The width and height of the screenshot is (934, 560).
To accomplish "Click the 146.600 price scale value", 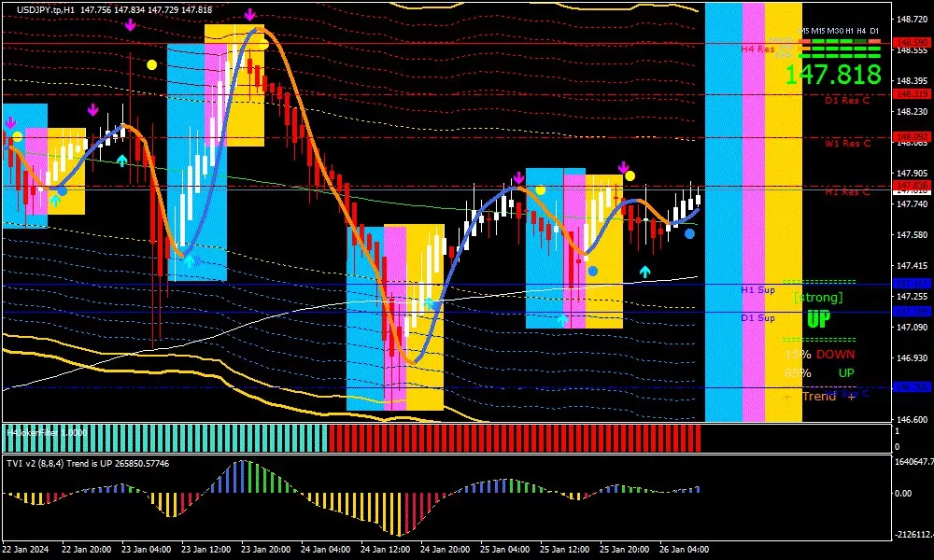I will tap(912, 419).
